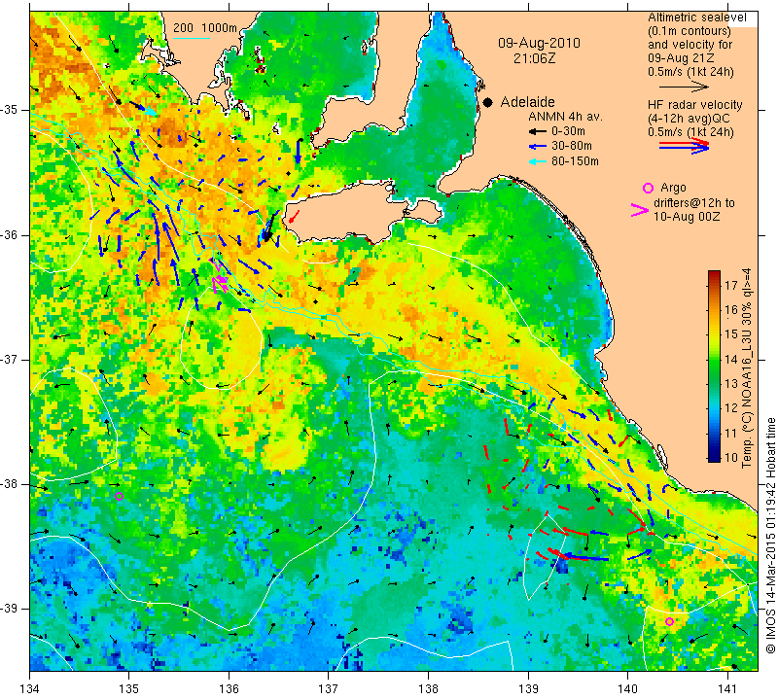Screen dimensions: 778x700
Task: Click the colorbar tick label 12
Action: [731, 408]
